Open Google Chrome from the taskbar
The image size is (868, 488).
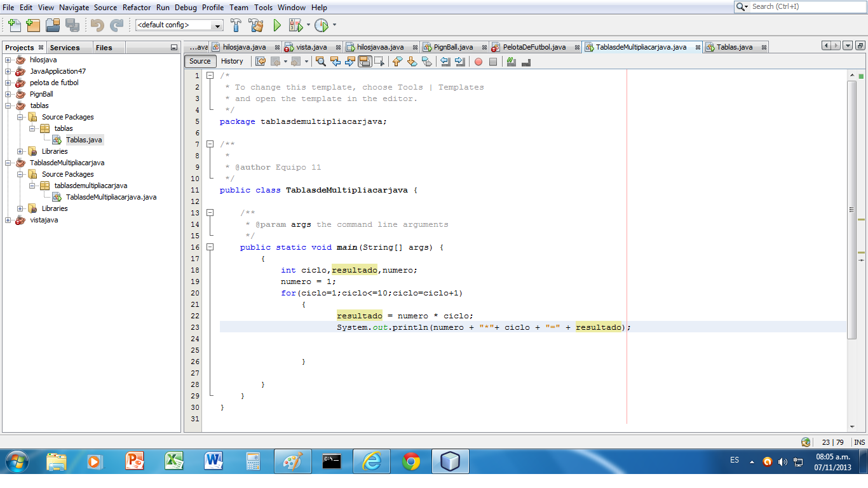pyautogui.click(x=411, y=461)
